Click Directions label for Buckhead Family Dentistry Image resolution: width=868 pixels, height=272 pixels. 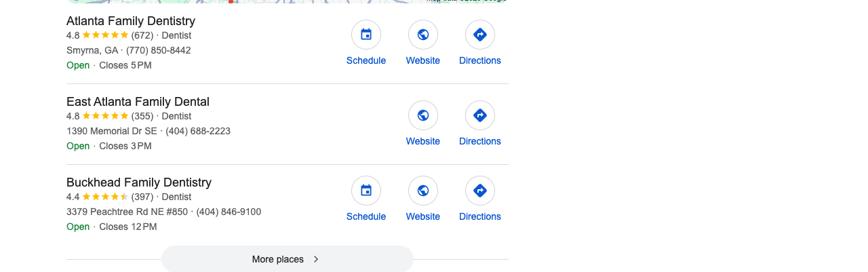[480, 216]
